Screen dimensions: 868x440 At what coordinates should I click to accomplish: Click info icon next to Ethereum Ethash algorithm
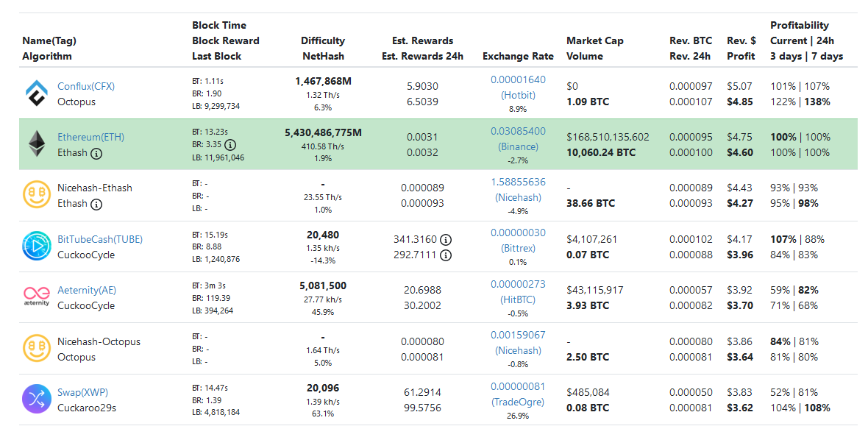(x=96, y=153)
